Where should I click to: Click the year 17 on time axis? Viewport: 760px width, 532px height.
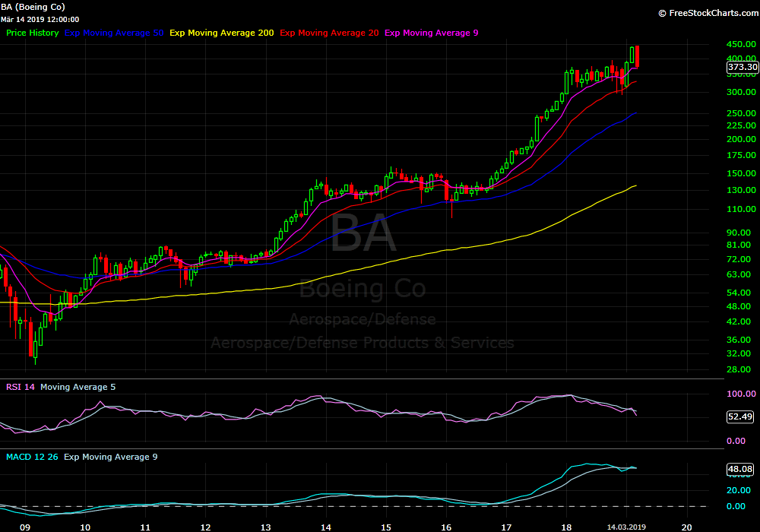pyautogui.click(x=506, y=527)
